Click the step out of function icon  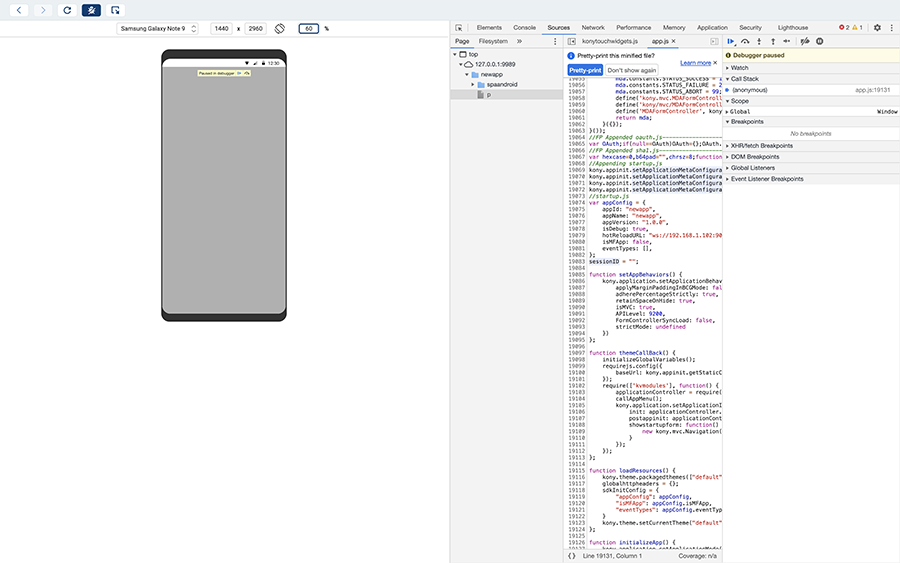[773, 41]
